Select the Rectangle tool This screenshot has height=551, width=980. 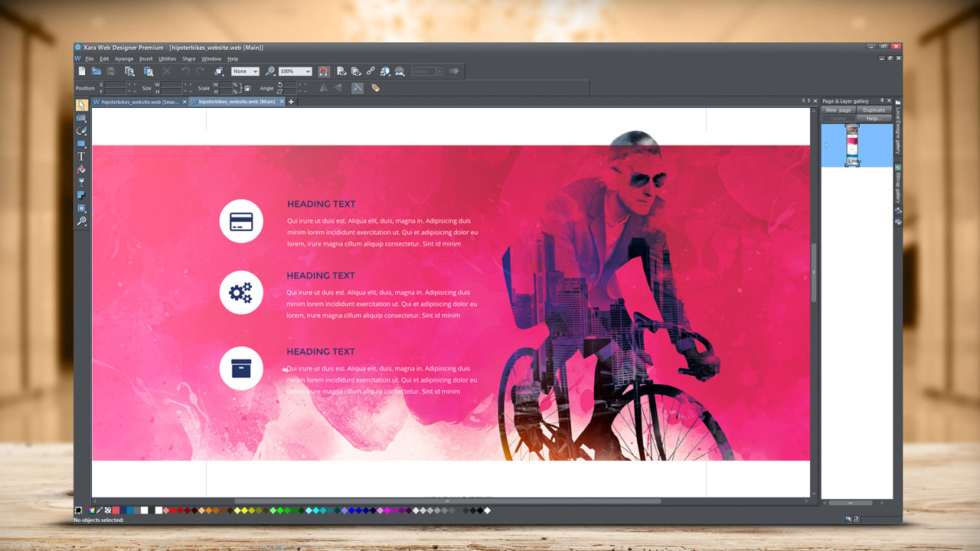coord(81,144)
